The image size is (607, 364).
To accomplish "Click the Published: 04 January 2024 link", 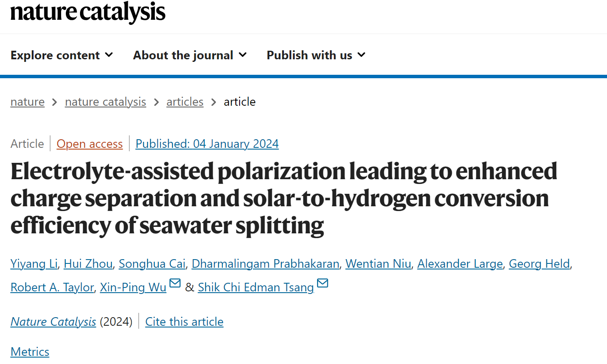I will point(207,144).
